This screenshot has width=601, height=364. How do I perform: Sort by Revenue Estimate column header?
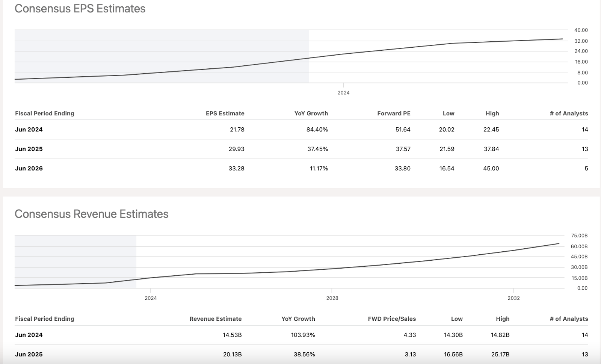(x=215, y=319)
